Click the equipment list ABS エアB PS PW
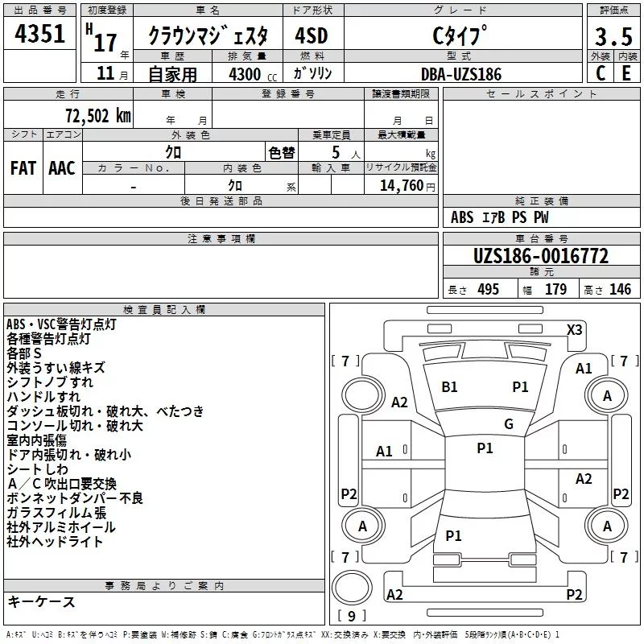Viewport: 644px width, 644px height. coord(499,217)
